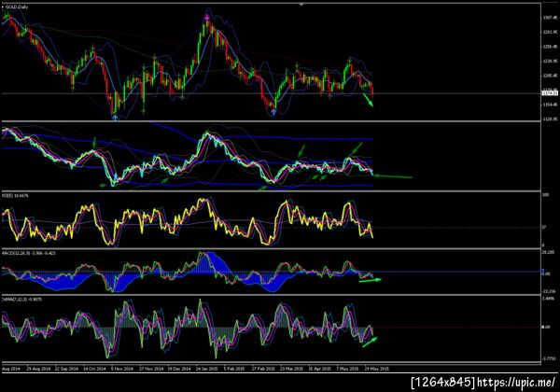Click the blue up-arrow signal at the November 2014 low
The width and height of the screenshot is (560, 392).
point(115,117)
